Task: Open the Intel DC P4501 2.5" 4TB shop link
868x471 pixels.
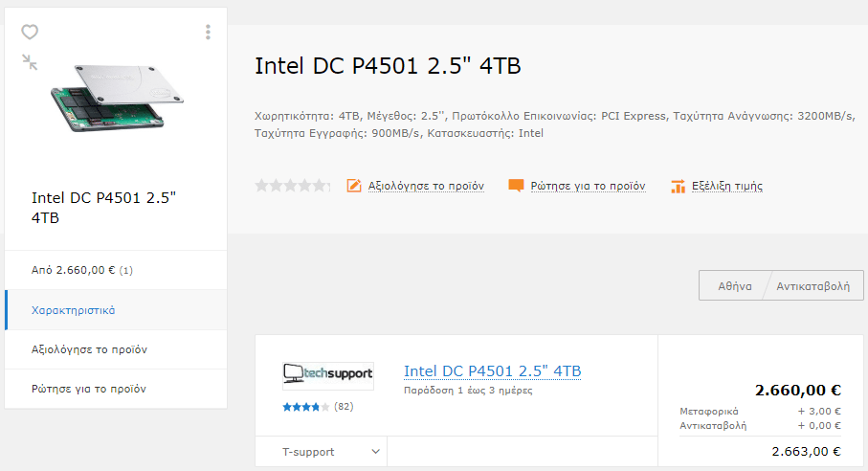Action: (493, 371)
